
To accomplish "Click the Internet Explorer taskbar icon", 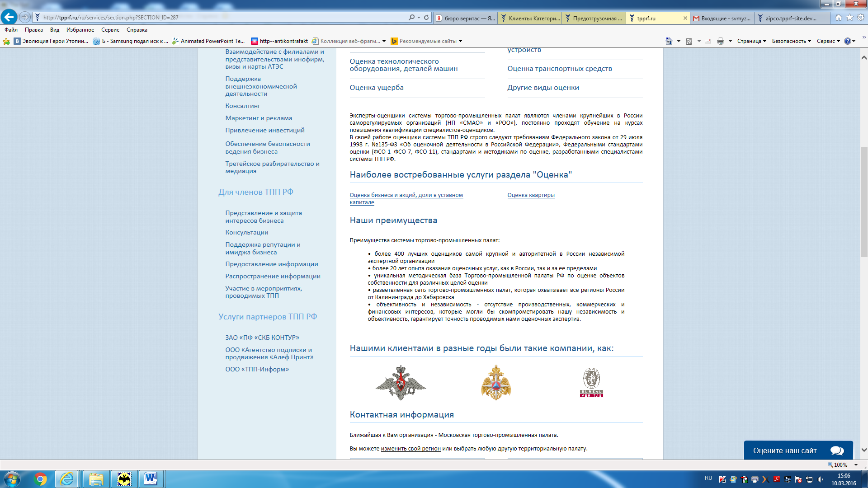I will [67, 479].
